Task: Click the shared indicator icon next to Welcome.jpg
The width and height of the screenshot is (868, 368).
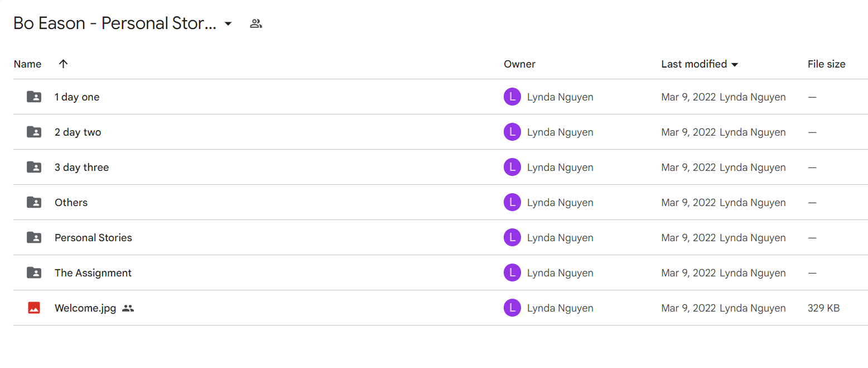Action: [128, 308]
